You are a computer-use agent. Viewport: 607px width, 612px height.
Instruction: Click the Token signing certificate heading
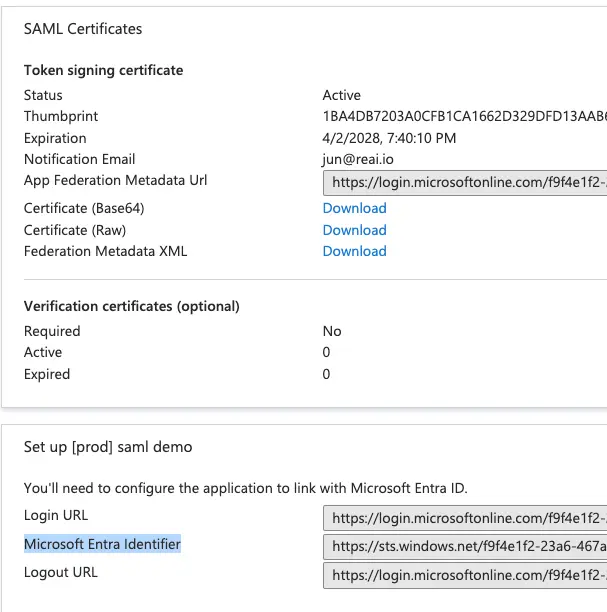pyautogui.click(x=103, y=70)
